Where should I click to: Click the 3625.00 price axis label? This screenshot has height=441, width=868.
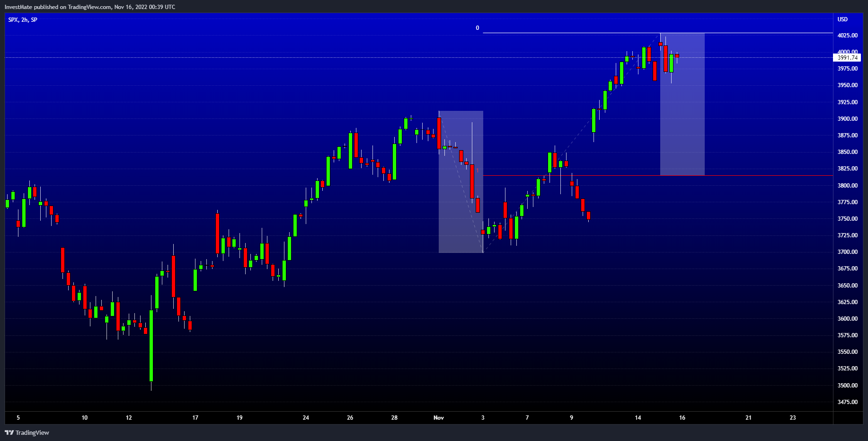[x=847, y=302]
